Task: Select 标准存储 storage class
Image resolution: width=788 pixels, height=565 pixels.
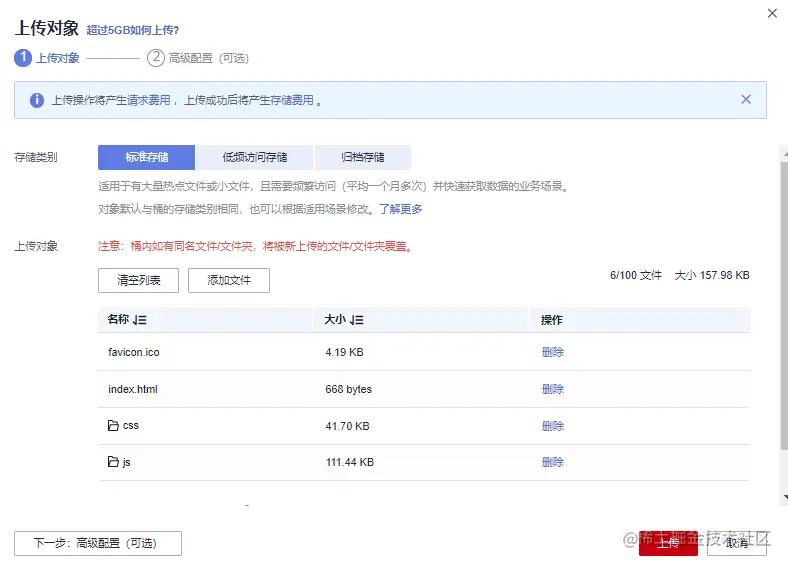Action: [146, 157]
